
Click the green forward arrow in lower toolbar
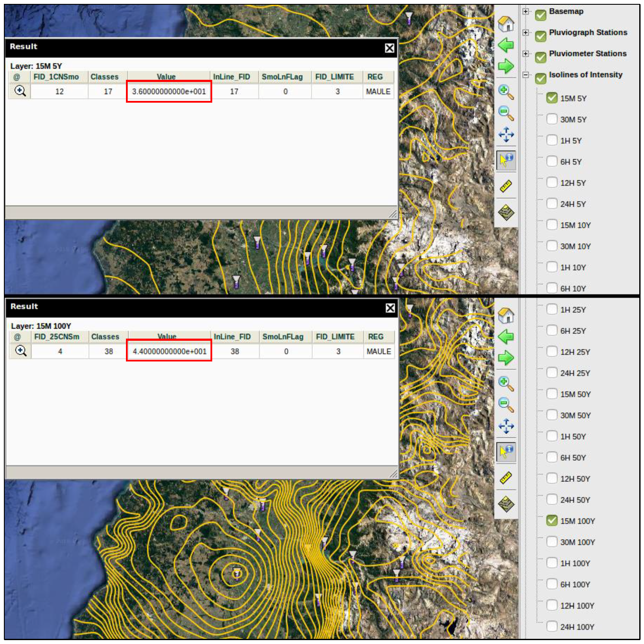tap(506, 358)
